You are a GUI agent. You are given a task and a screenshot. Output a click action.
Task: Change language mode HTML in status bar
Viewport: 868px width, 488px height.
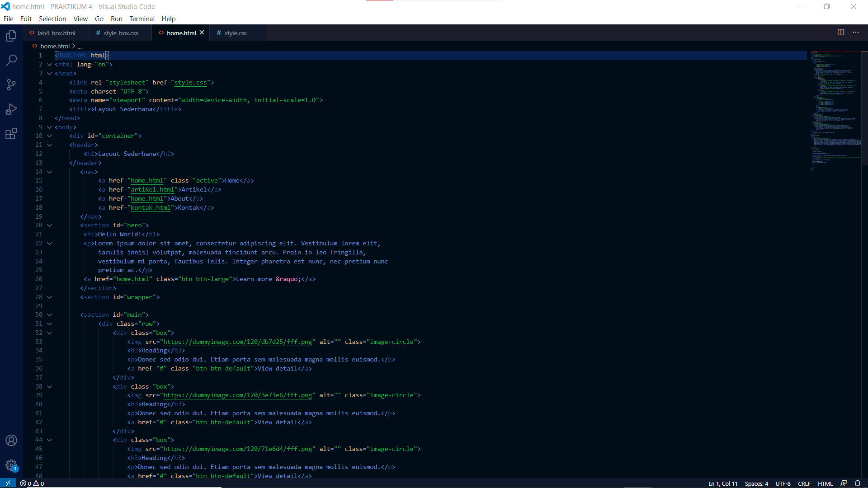click(x=825, y=483)
